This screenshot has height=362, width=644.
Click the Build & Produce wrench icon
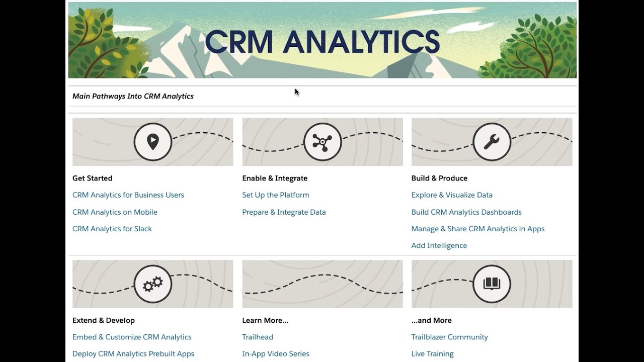pyautogui.click(x=492, y=142)
